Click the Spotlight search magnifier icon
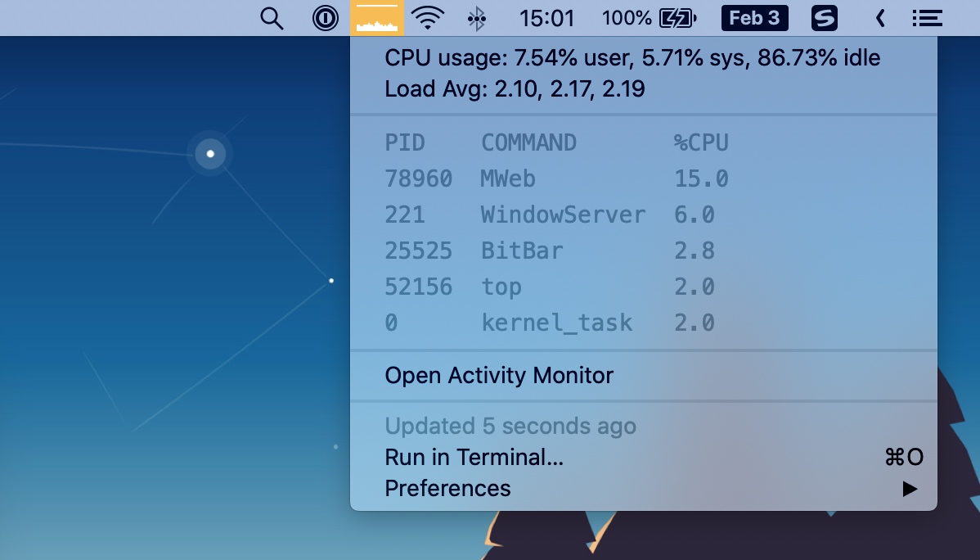The height and width of the screenshot is (560, 980). click(272, 18)
